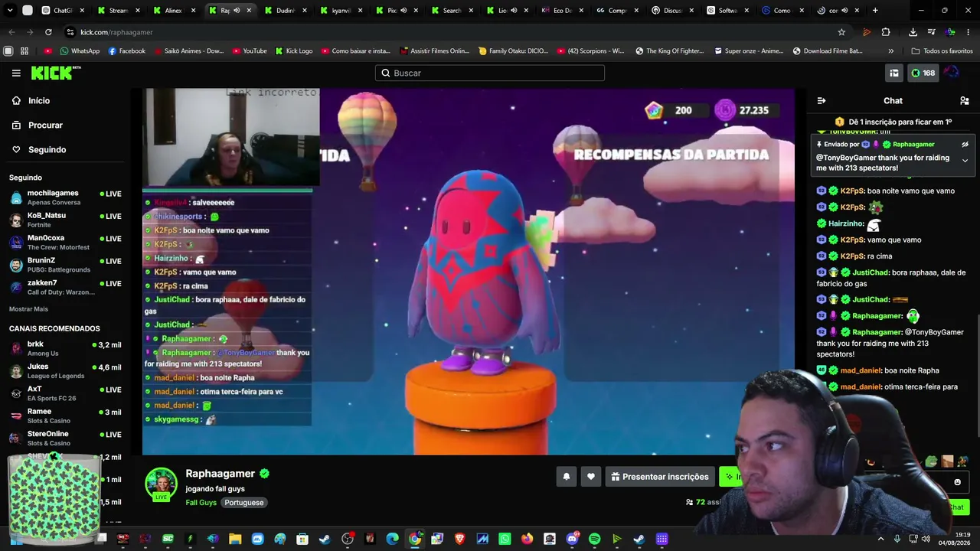980x551 pixels.
Task: Open the Kick dashboard icon in header
Action: 893,73
